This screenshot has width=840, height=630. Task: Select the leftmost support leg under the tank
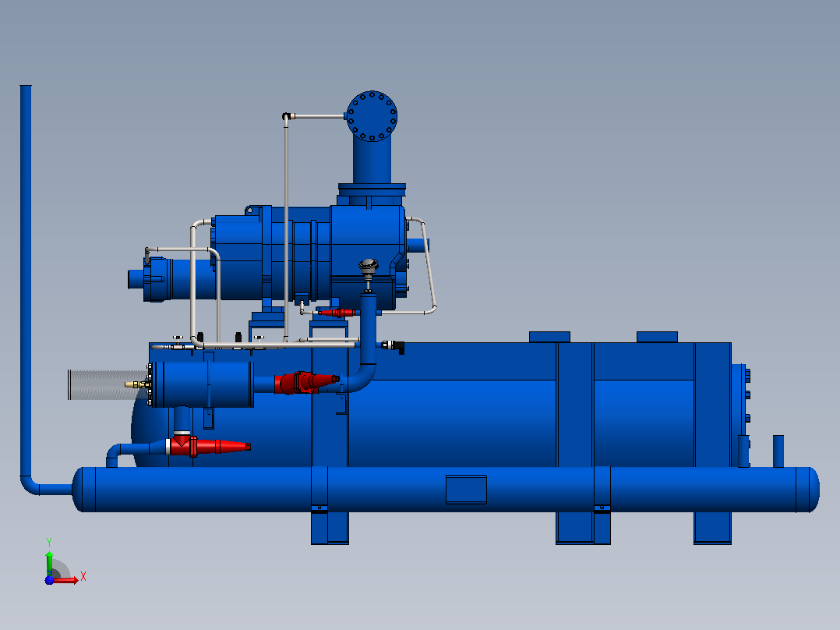pyautogui.click(x=330, y=528)
